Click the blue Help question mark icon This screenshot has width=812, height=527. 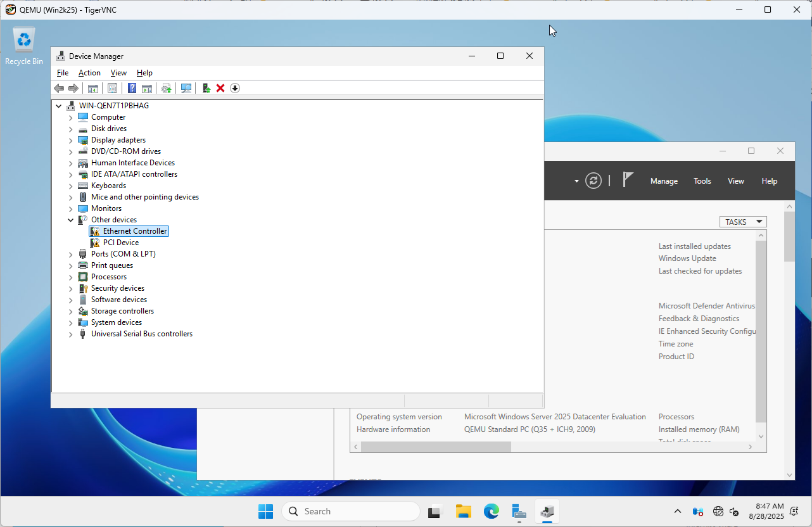[x=132, y=88]
